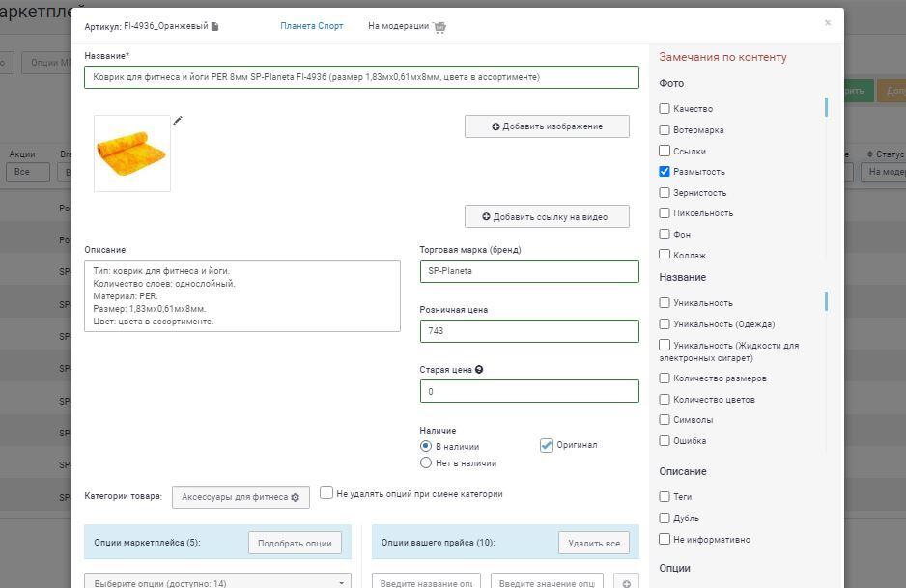
Task: Click the pencil edit icon above the product image
Action: 178,121
